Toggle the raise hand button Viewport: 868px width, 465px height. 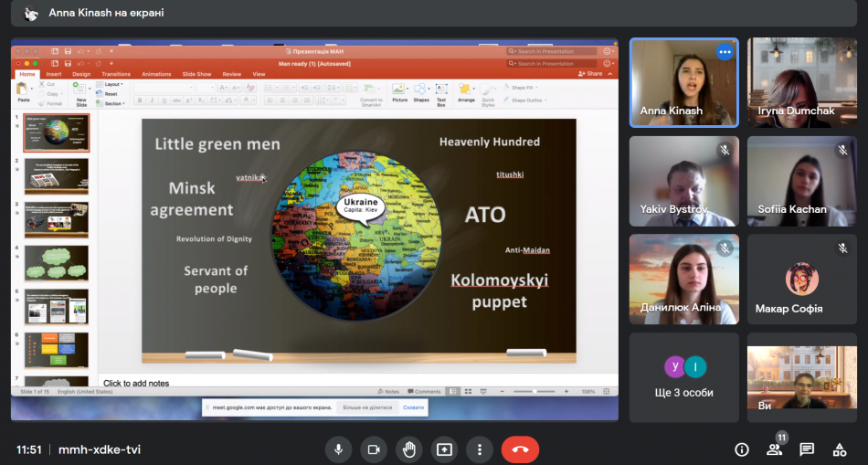click(x=408, y=449)
